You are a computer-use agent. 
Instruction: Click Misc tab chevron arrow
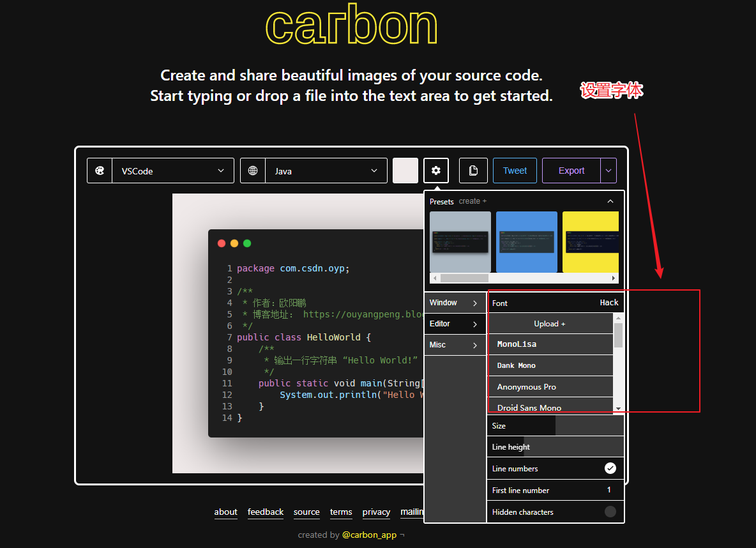[475, 346]
